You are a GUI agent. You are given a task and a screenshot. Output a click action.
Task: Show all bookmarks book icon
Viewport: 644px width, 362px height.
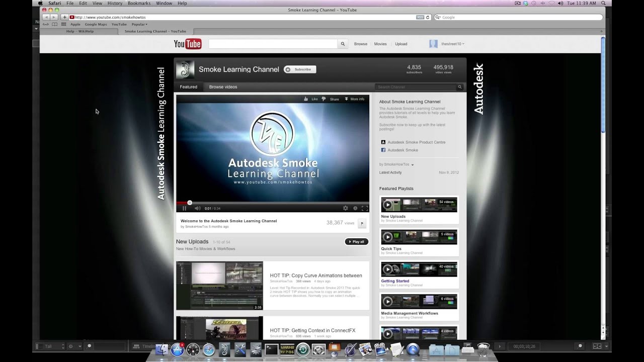pyautogui.click(x=55, y=24)
